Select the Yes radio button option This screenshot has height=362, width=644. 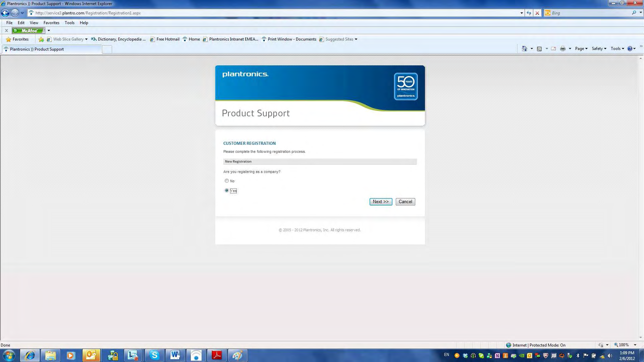[x=226, y=190]
